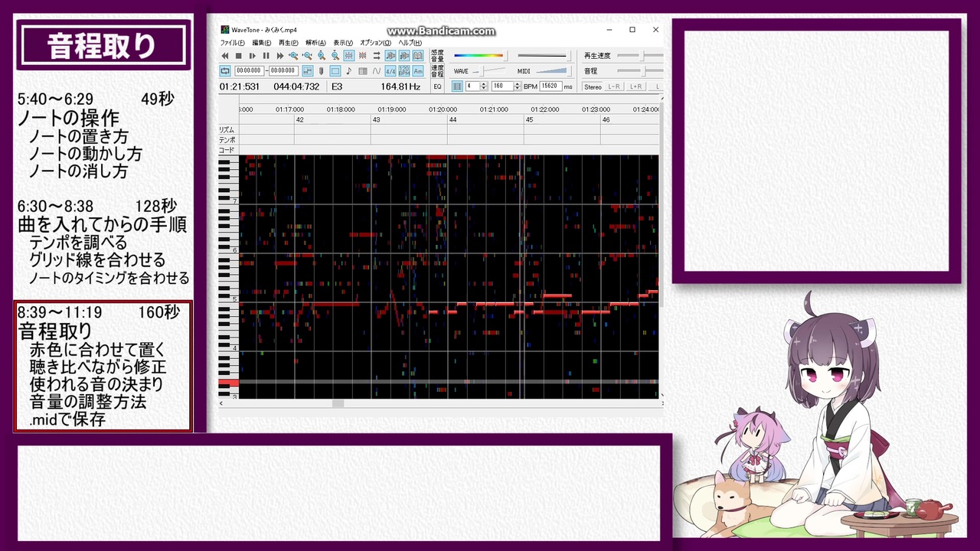
Task: Select the EQ tab
Action: point(437,87)
